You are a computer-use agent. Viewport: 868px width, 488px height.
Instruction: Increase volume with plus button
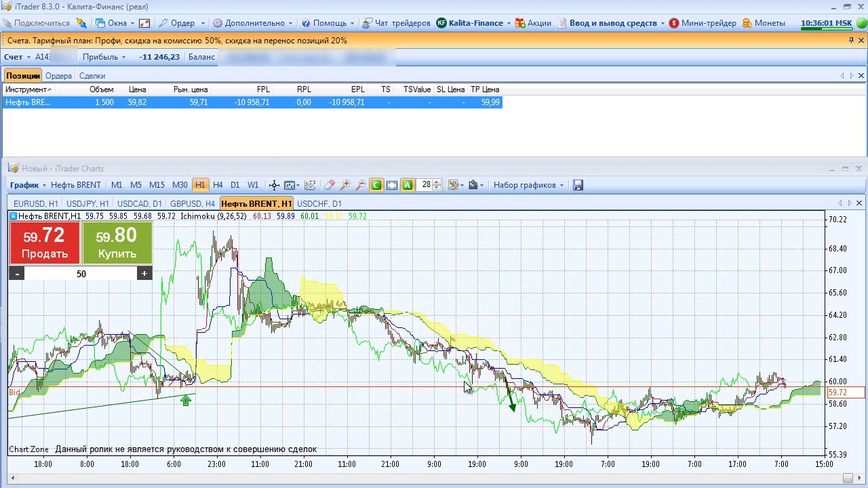coord(144,274)
